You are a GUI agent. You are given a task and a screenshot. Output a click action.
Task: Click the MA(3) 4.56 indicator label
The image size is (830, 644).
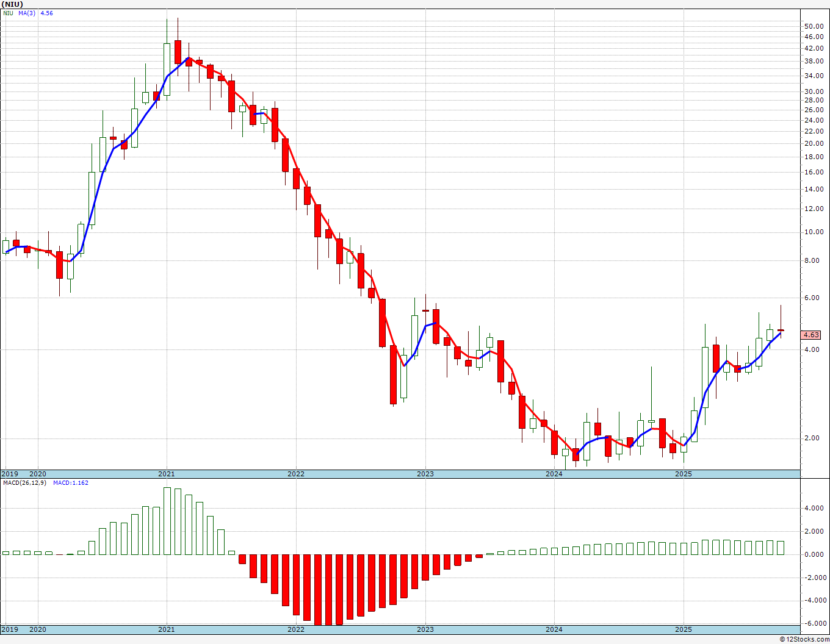38,13
